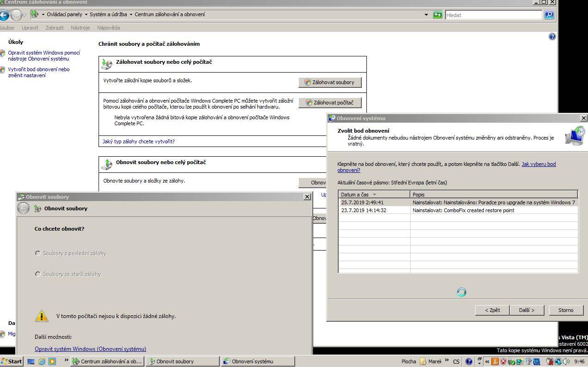This screenshot has height=367, width=588.
Task: Click the Plocha desktop toolbar label
Action: (409, 361)
